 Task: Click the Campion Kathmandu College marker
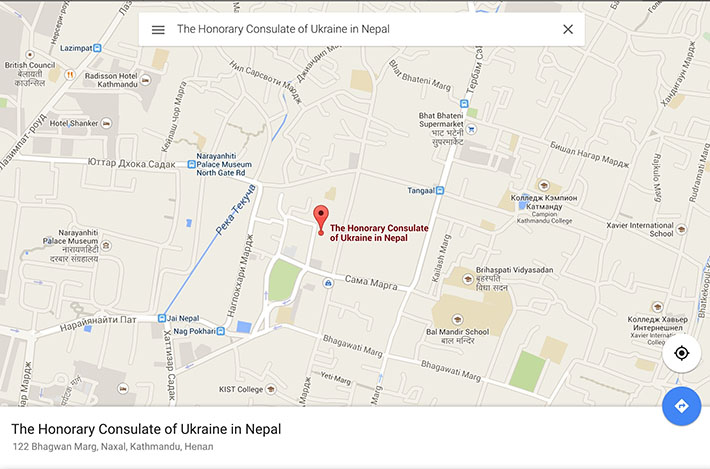543,186
